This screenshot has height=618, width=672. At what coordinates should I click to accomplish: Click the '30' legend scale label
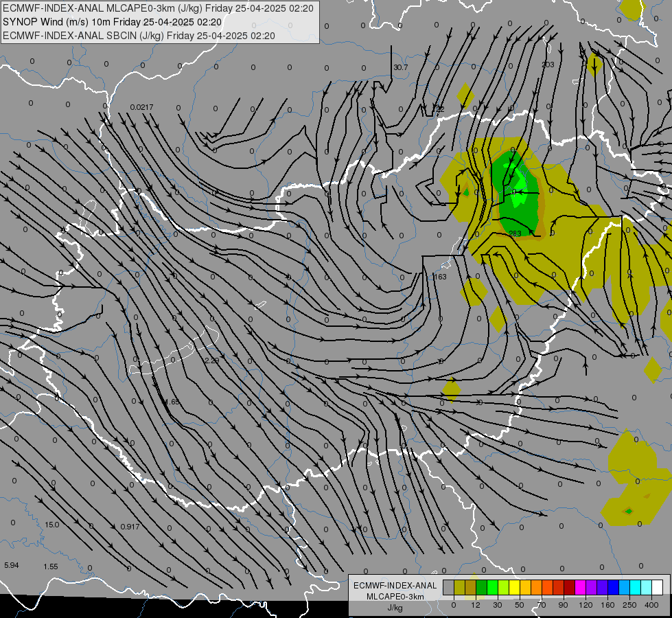tap(498, 605)
